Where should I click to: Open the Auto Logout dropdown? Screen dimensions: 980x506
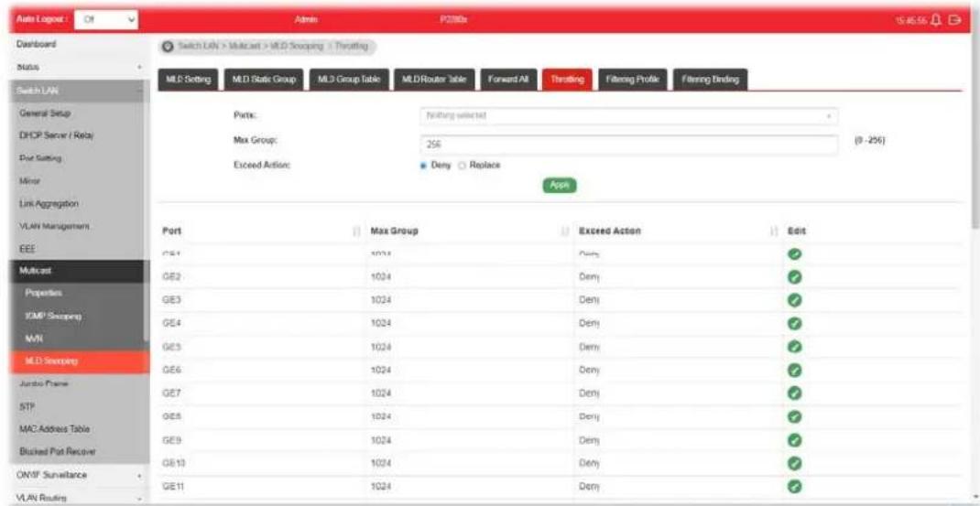point(105,20)
